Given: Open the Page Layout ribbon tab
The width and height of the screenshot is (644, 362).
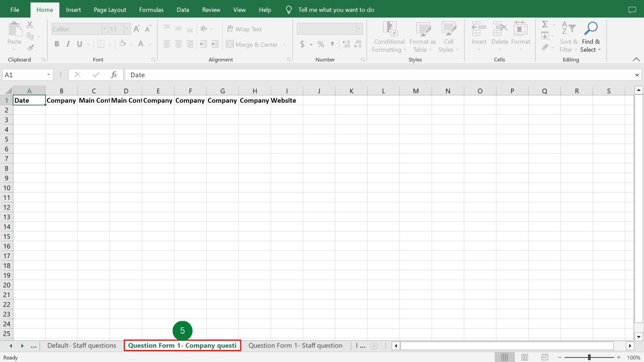Looking at the screenshot, I should tap(110, 10).
